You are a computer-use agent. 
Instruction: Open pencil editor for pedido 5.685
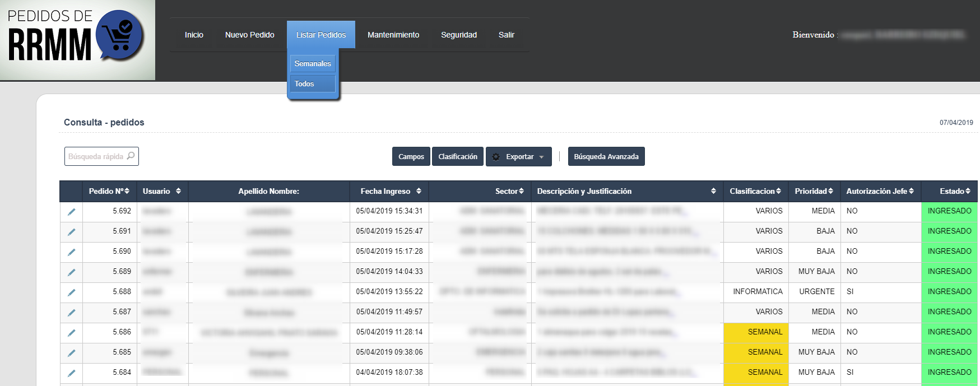click(x=71, y=353)
